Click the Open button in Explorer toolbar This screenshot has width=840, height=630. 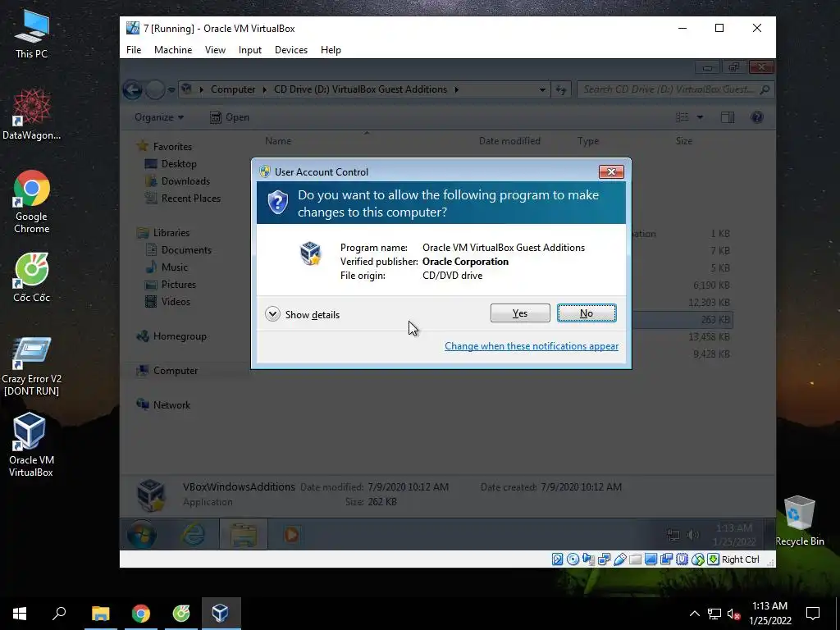coord(230,117)
